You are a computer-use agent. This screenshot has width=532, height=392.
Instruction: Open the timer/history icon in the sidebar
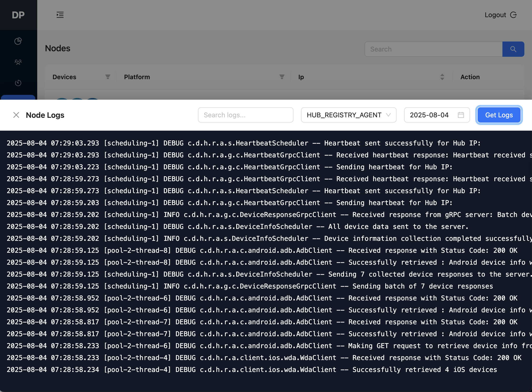tap(18, 83)
